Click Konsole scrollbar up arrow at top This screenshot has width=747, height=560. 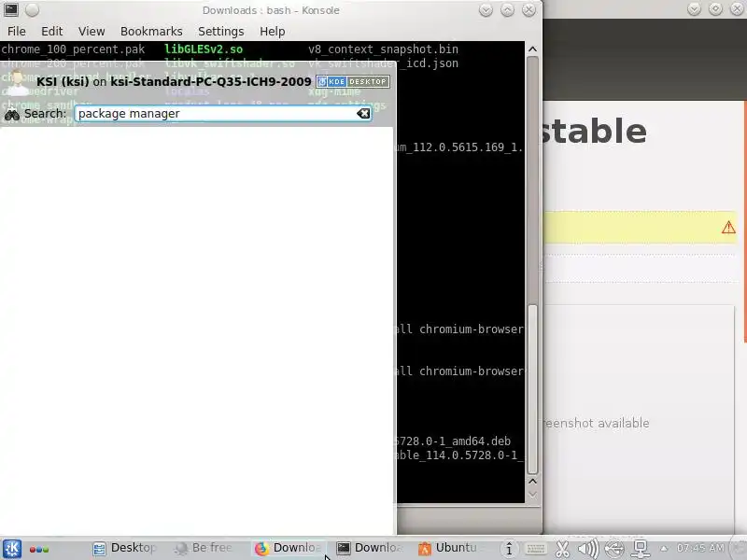(532, 49)
